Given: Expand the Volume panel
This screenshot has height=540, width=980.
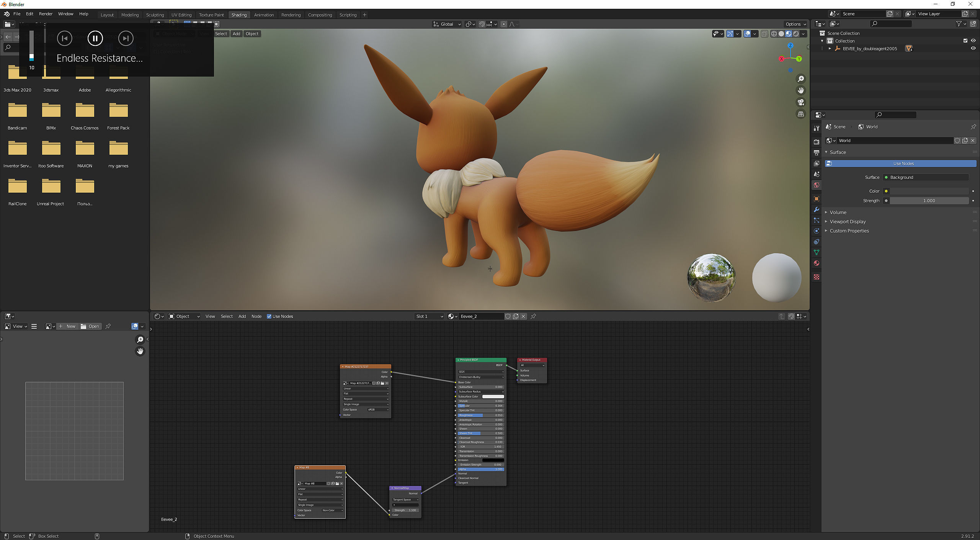Looking at the screenshot, I should pyautogui.click(x=838, y=213).
